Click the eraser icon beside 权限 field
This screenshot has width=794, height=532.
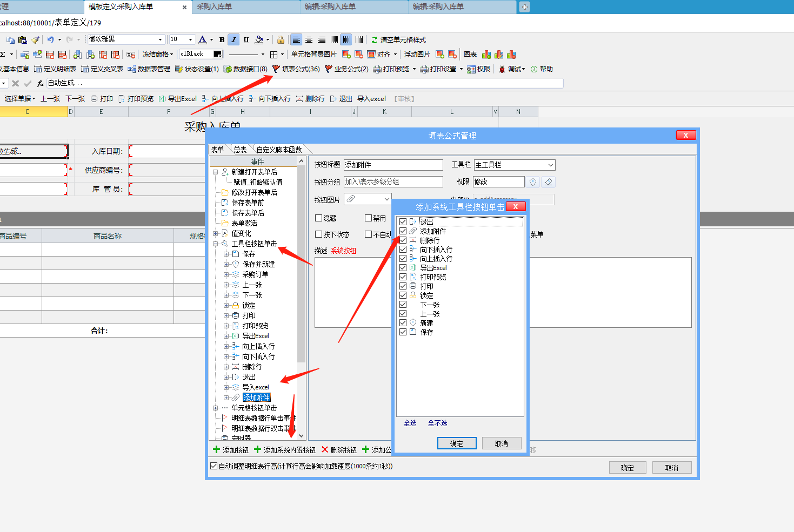click(x=549, y=182)
